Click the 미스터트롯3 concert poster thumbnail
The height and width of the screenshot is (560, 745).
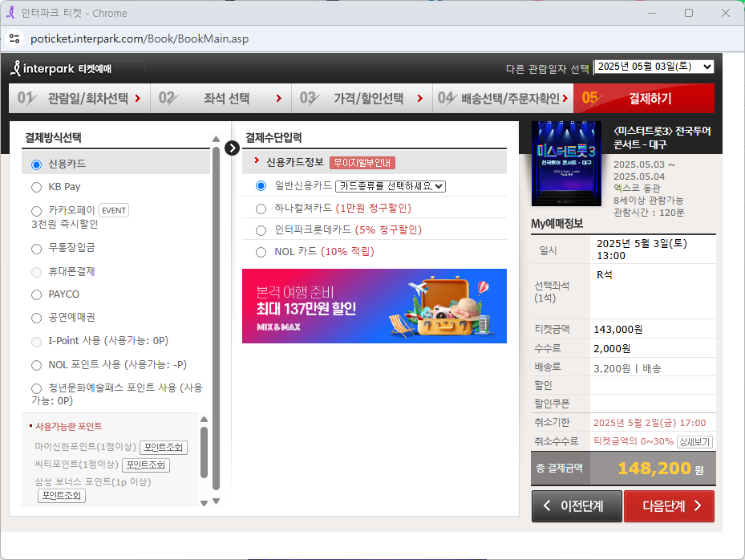pyautogui.click(x=566, y=164)
